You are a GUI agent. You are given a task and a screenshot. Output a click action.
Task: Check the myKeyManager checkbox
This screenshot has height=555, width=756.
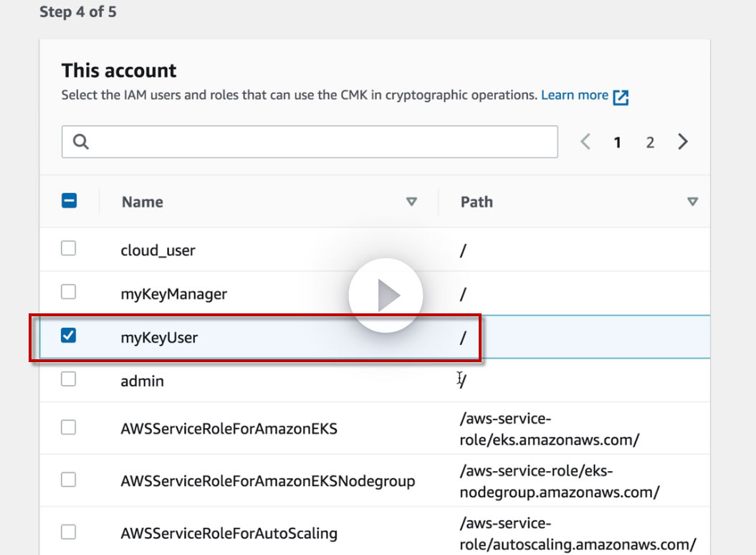click(68, 292)
